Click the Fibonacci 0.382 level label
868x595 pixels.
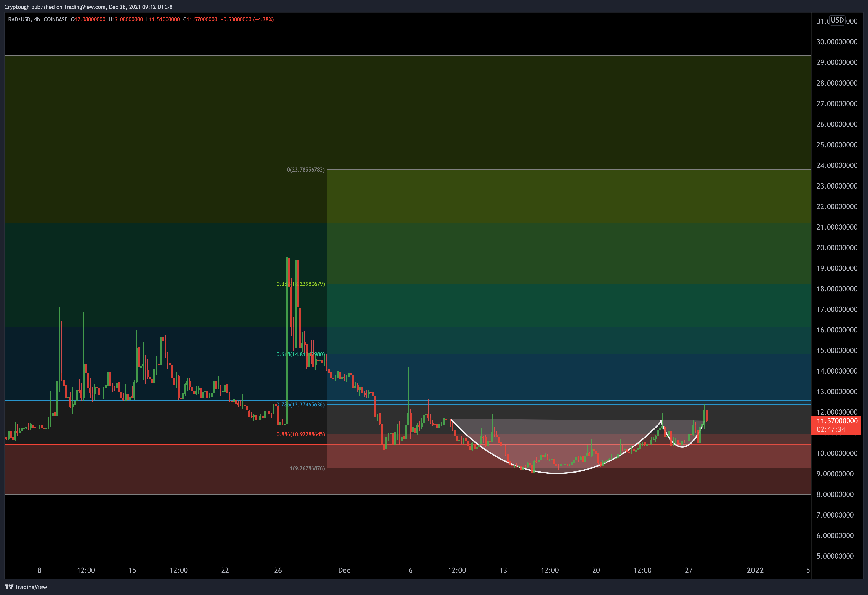[x=301, y=284]
